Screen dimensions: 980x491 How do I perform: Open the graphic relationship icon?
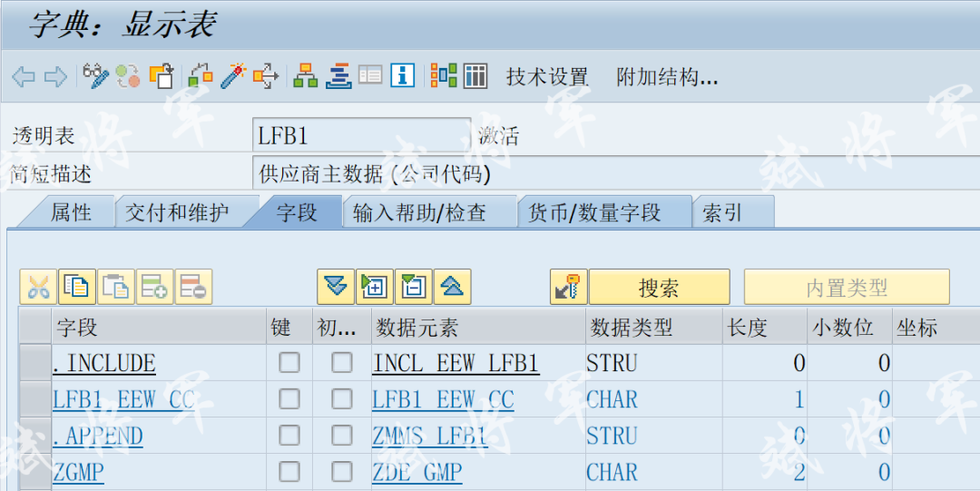444,76
